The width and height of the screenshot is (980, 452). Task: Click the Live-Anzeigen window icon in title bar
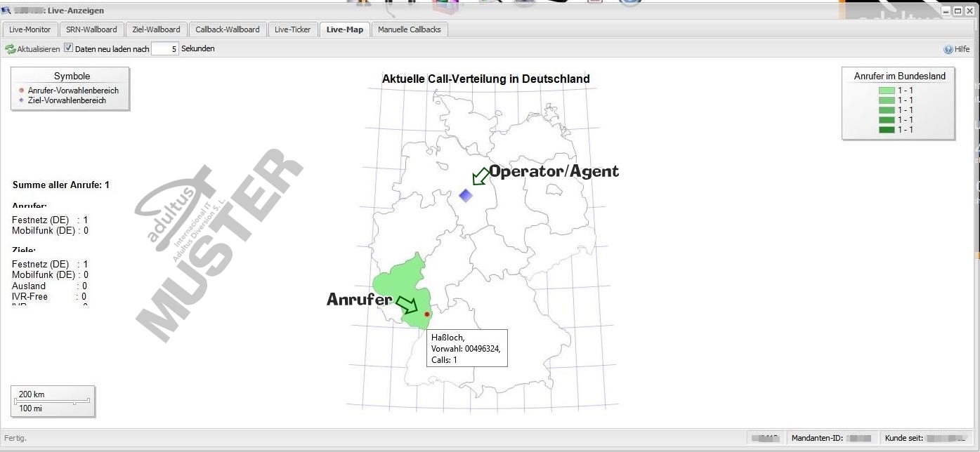(x=6, y=11)
